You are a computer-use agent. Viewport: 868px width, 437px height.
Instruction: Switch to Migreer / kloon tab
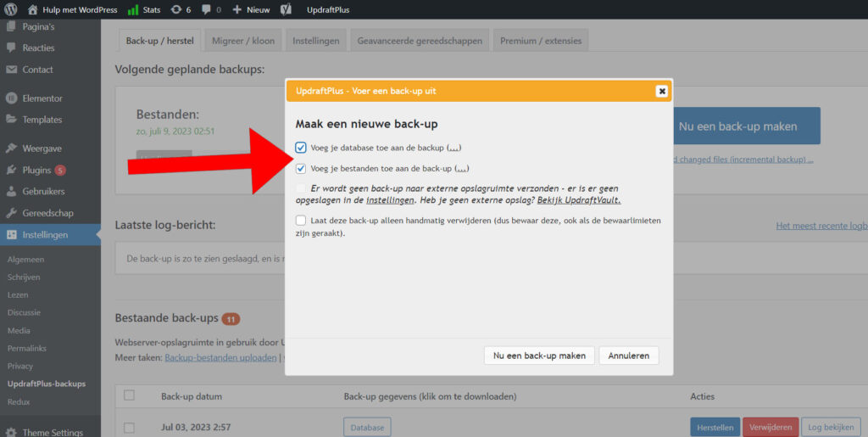(x=243, y=41)
